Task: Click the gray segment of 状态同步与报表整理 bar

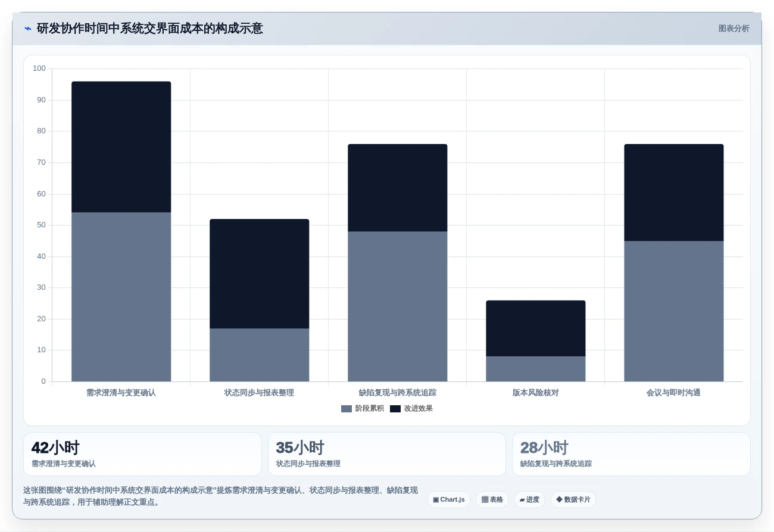Action: (260, 355)
